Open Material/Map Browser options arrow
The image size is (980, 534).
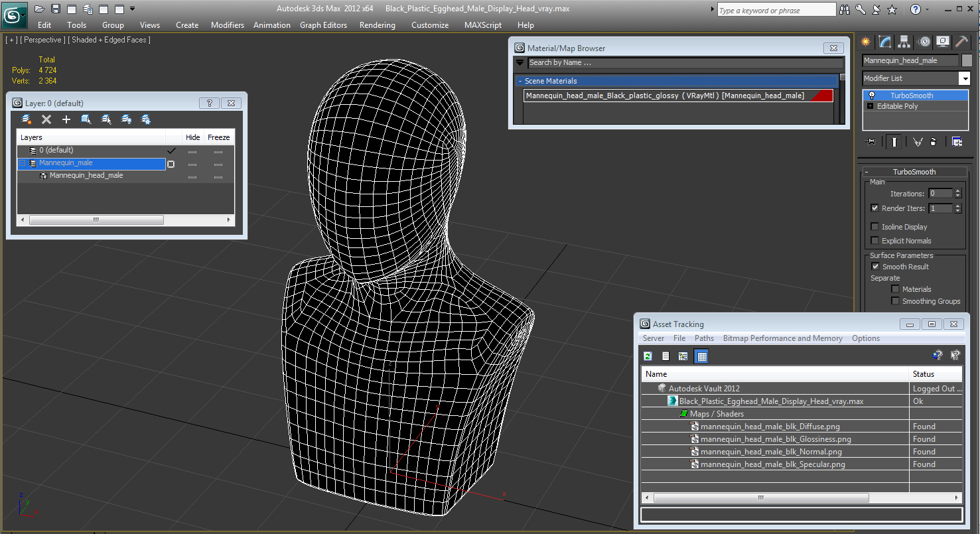(520, 62)
